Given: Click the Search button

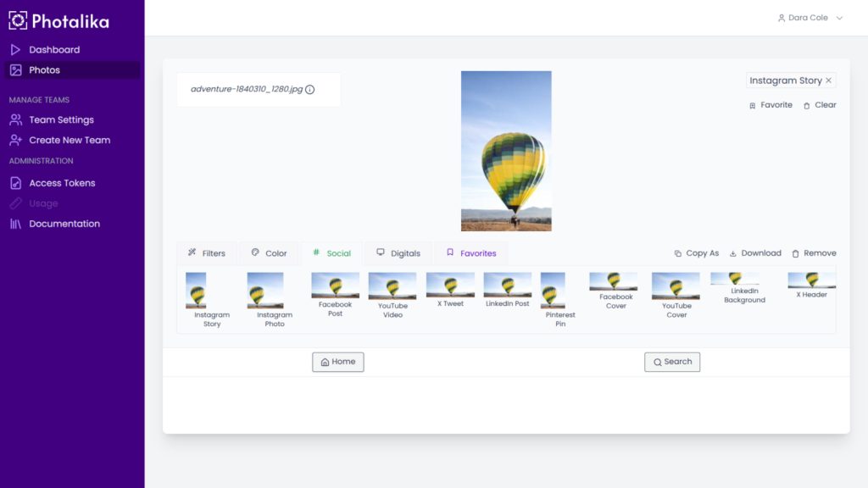Looking at the screenshot, I should [x=671, y=362].
